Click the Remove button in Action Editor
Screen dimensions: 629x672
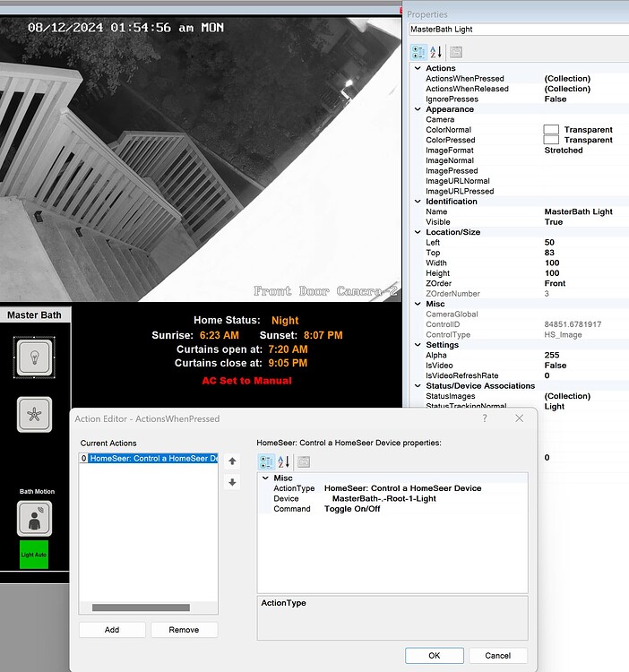tap(185, 630)
